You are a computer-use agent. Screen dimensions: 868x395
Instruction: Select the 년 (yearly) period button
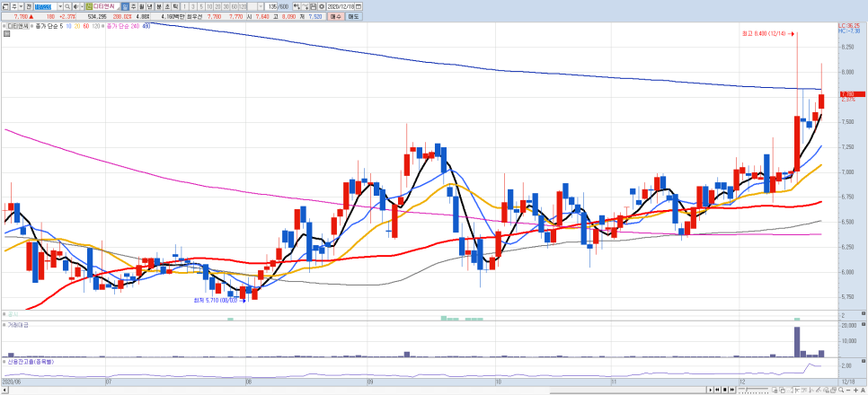coord(149,6)
